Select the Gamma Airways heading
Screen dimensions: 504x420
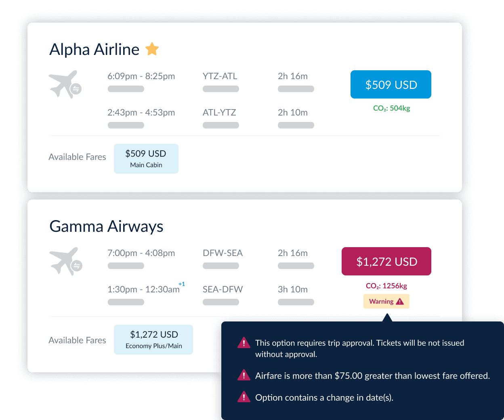pyautogui.click(x=106, y=226)
